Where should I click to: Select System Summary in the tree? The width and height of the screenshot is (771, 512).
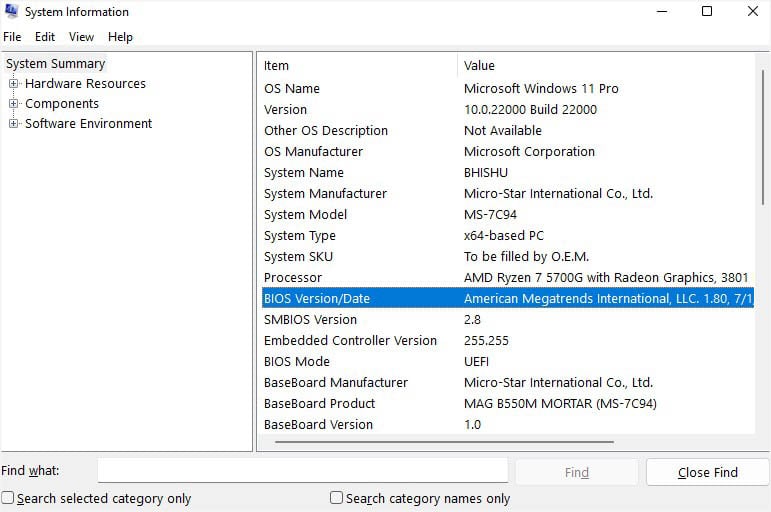[x=56, y=63]
